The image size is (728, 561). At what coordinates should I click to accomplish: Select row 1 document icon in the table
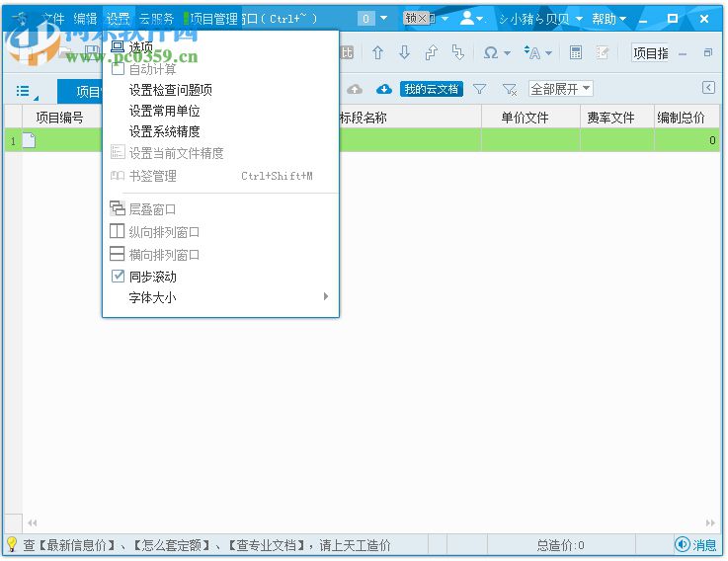coord(29,140)
